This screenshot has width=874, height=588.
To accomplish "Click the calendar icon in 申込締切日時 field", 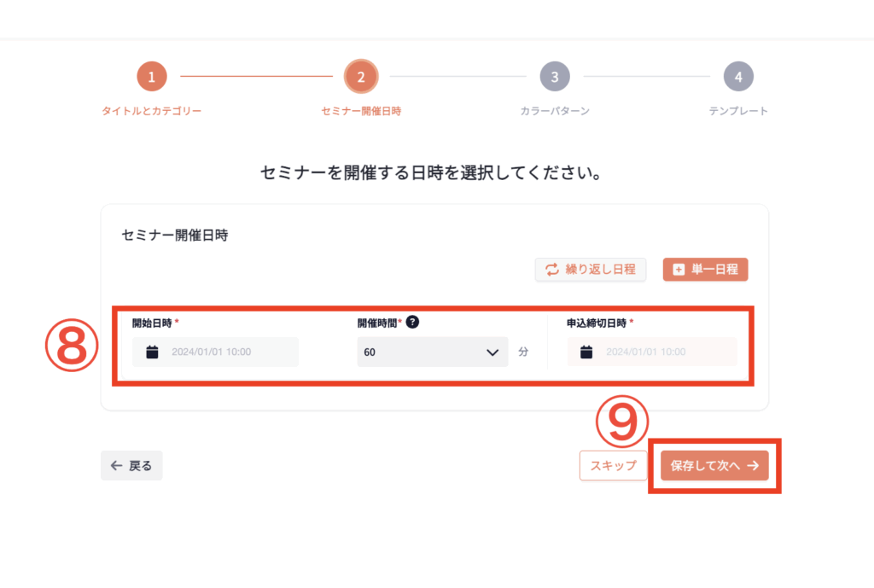I will click(586, 352).
